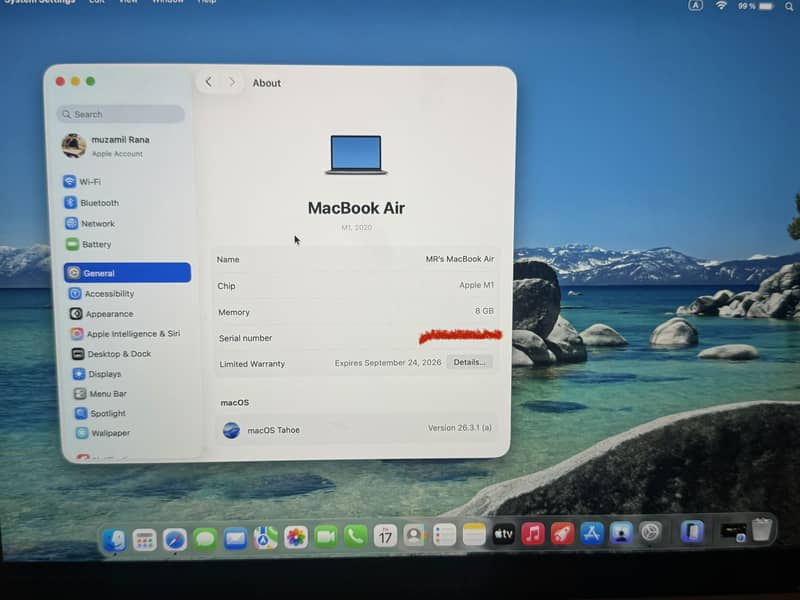
Task: Click the macOS Tahoe row
Action: tap(356, 429)
